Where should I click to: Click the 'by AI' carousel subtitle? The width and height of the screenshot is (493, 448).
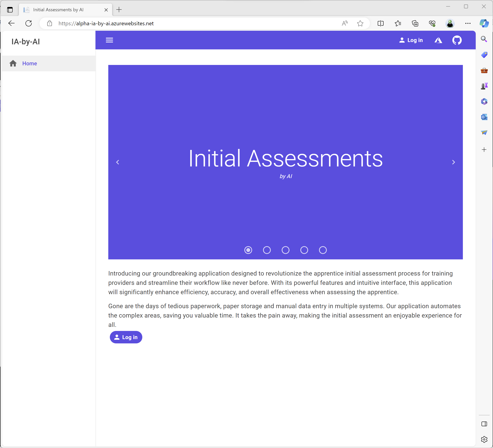click(x=286, y=176)
